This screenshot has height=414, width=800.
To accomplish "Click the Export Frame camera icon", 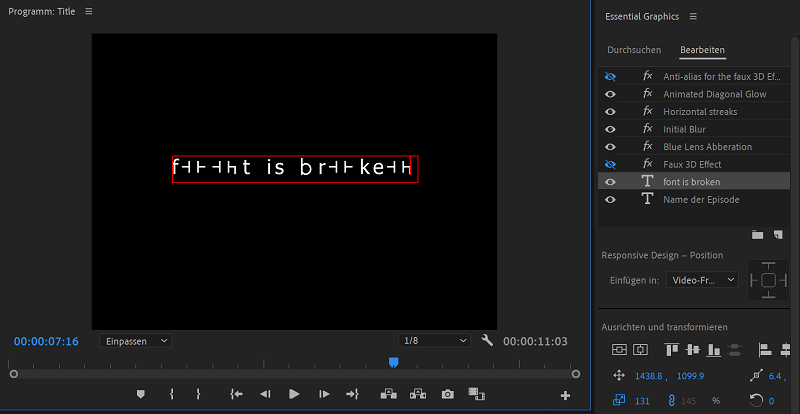I will [447, 394].
